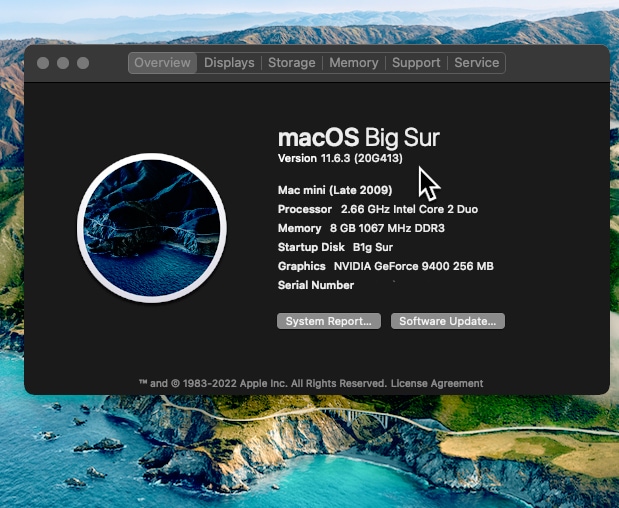This screenshot has height=508, width=619.
Task: Click the Startup Disk label
Action: coord(311,247)
